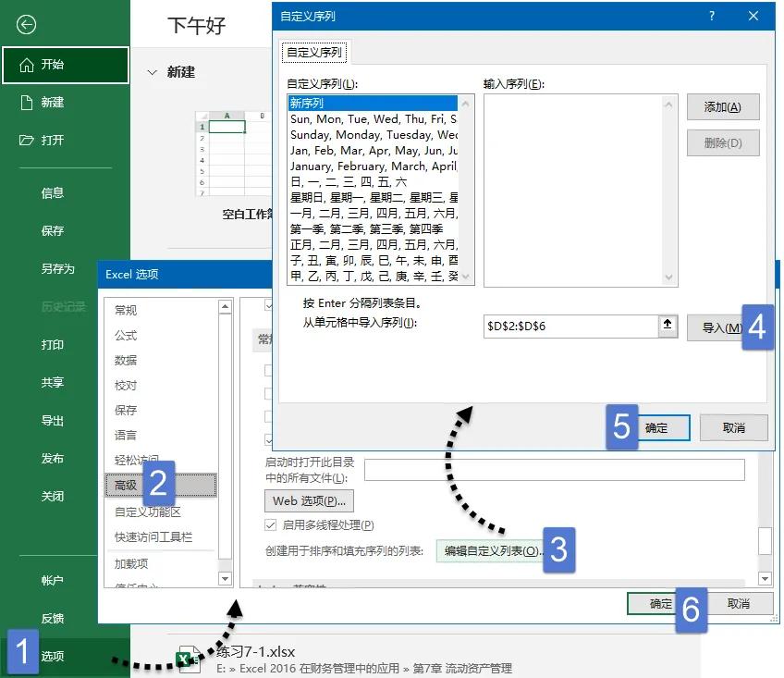The image size is (784, 678).
Task: Open the 打印 backstage page
Action: 52,344
